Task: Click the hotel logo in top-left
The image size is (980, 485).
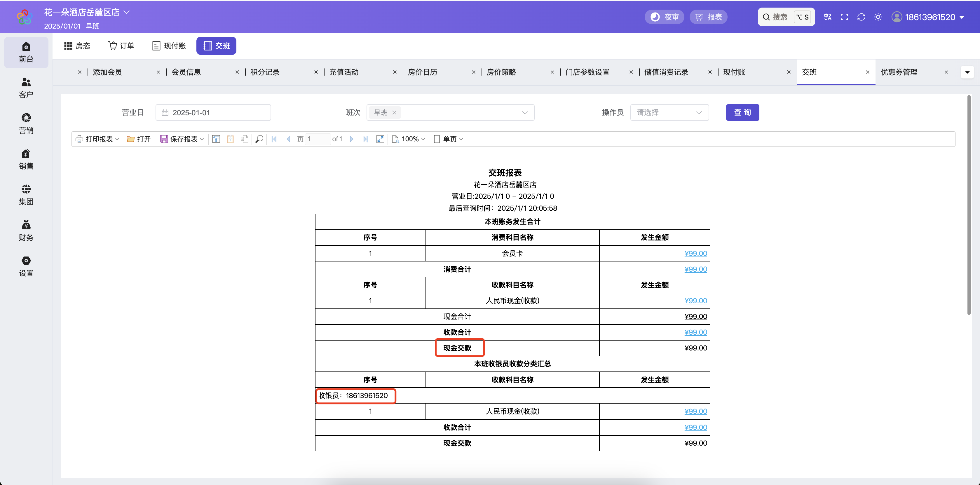Action: 24,17
